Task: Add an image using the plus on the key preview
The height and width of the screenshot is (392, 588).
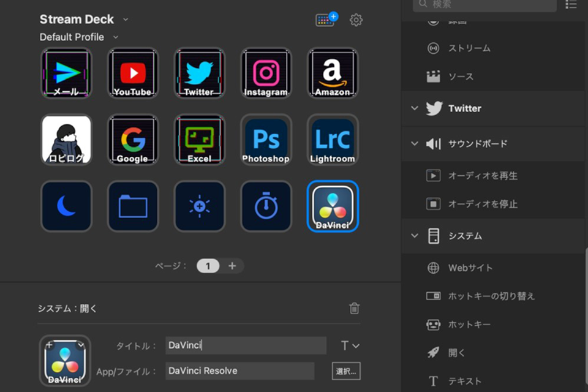Action: (x=49, y=345)
